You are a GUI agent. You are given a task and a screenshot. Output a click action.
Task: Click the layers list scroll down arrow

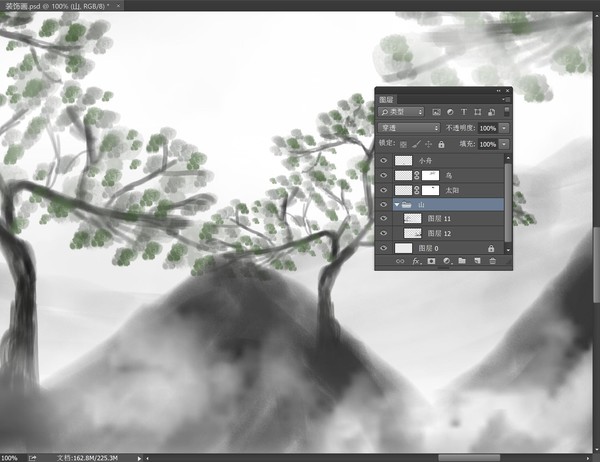[508, 250]
